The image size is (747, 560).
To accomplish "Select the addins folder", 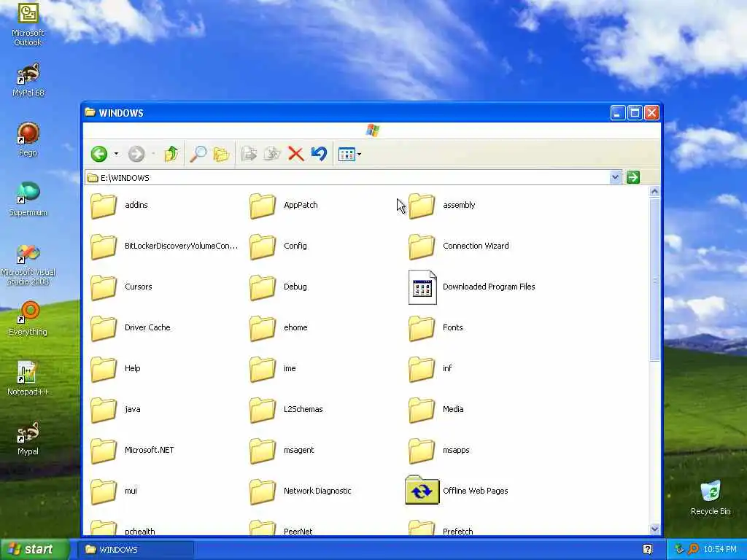I will tap(120, 205).
